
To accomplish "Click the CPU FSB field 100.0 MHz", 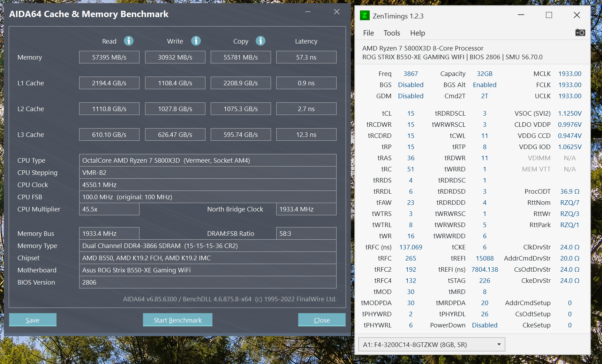I will 208,197.
